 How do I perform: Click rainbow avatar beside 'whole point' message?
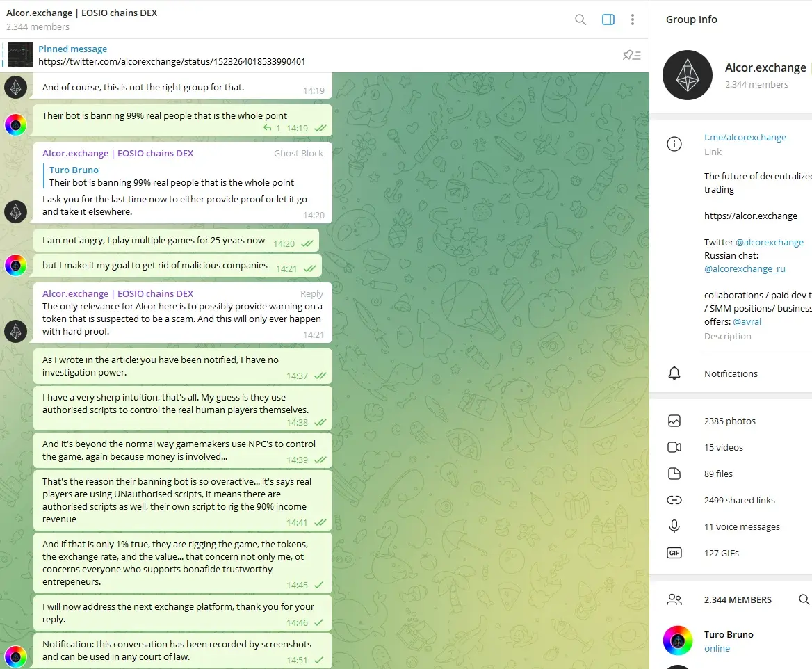click(15, 125)
